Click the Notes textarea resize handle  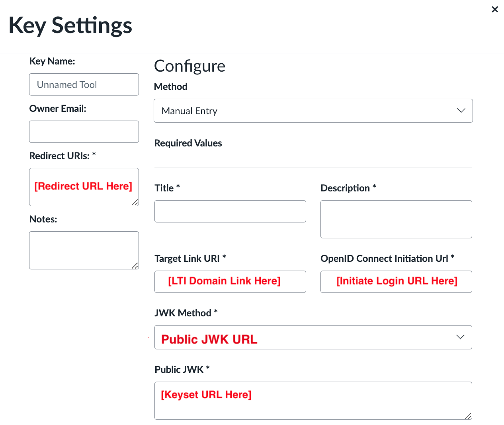tap(135, 266)
